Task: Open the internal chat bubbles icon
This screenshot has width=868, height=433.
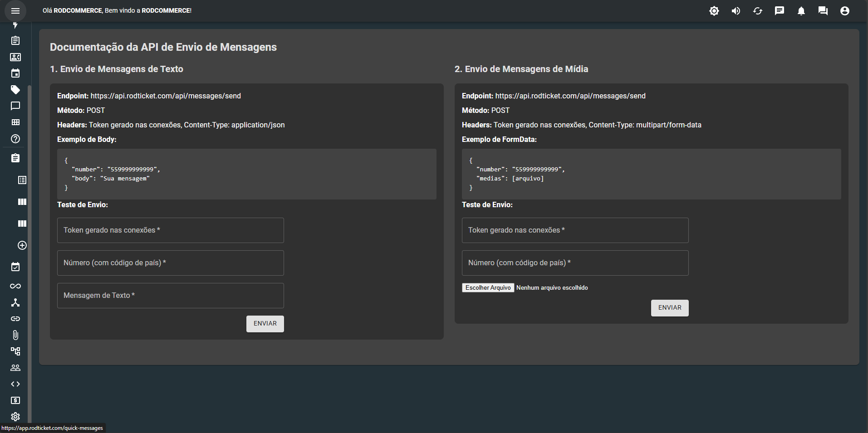Action: (823, 11)
